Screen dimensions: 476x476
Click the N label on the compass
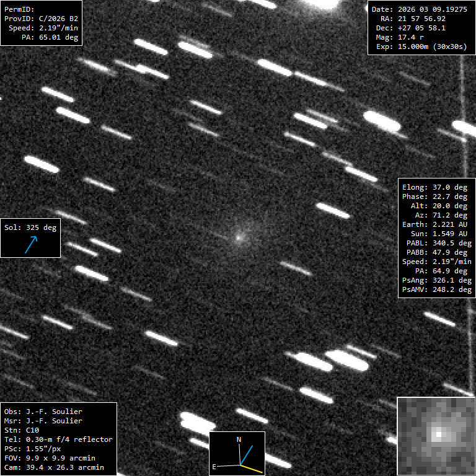tap(239, 439)
